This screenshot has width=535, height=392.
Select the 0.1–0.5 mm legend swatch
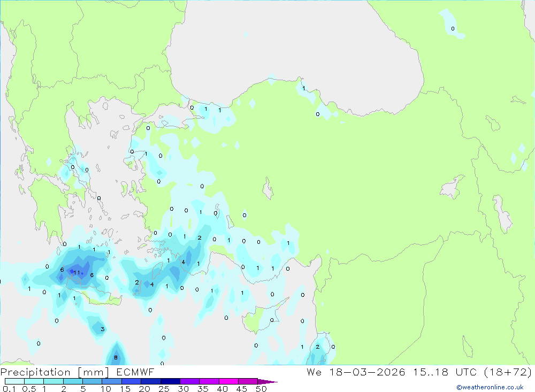coord(14,381)
